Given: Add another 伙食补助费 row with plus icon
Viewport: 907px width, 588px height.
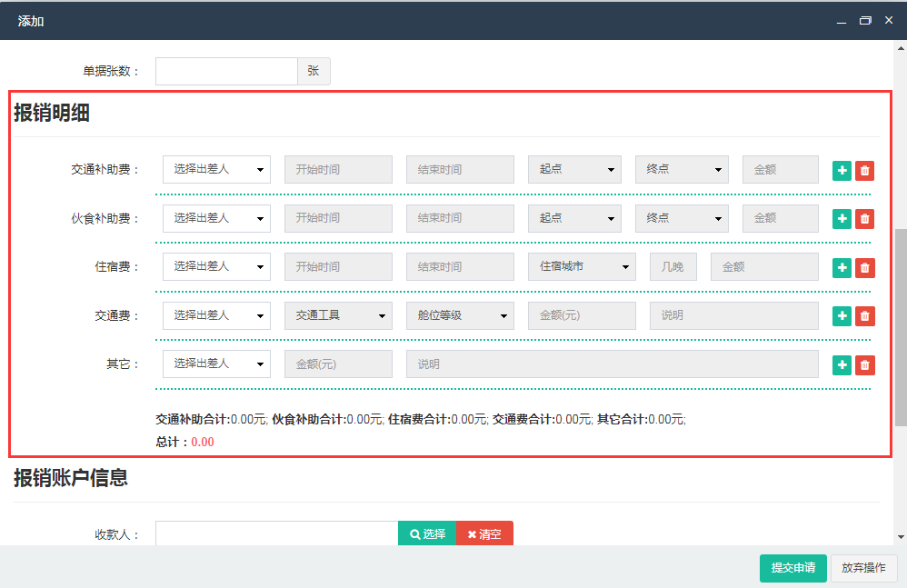Looking at the screenshot, I should click(842, 218).
